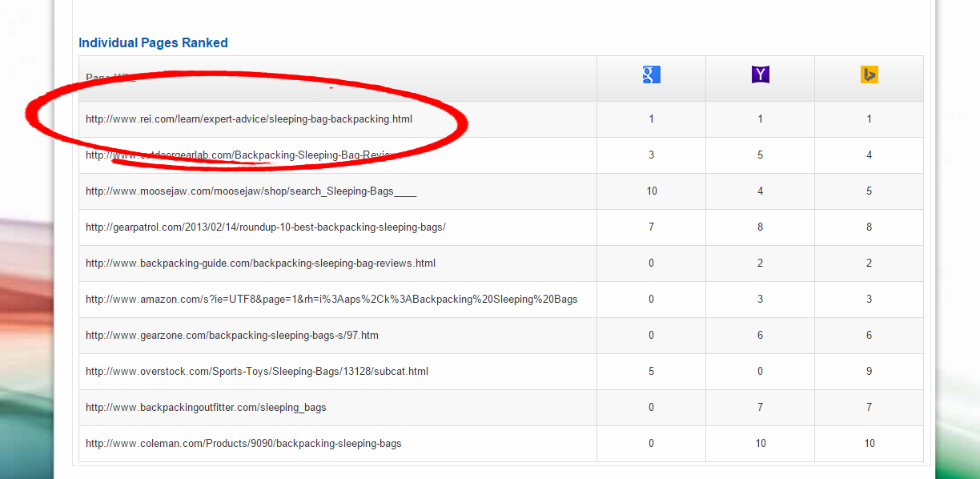This screenshot has height=479, width=980.
Task: Click Google rank 5 in overstock.com row
Action: (x=652, y=372)
